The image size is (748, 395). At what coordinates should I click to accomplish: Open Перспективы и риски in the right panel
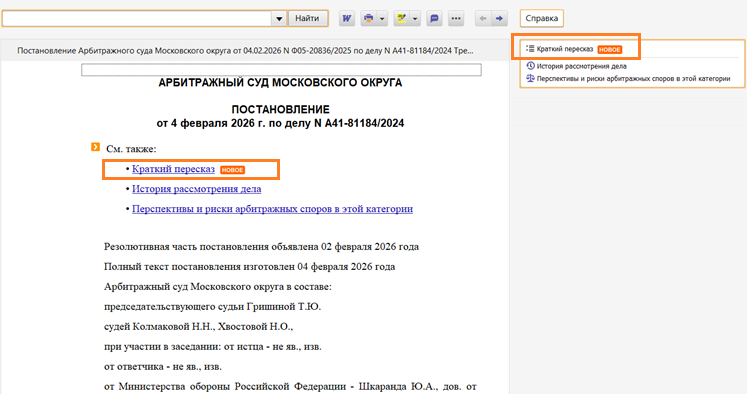[633, 79]
